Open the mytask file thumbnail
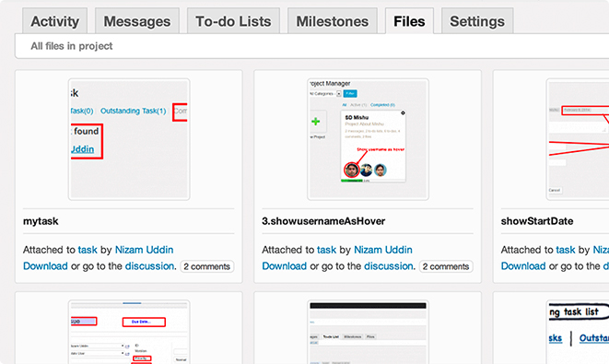609x364 pixels. pyautogui.click(x=129, y=139)
